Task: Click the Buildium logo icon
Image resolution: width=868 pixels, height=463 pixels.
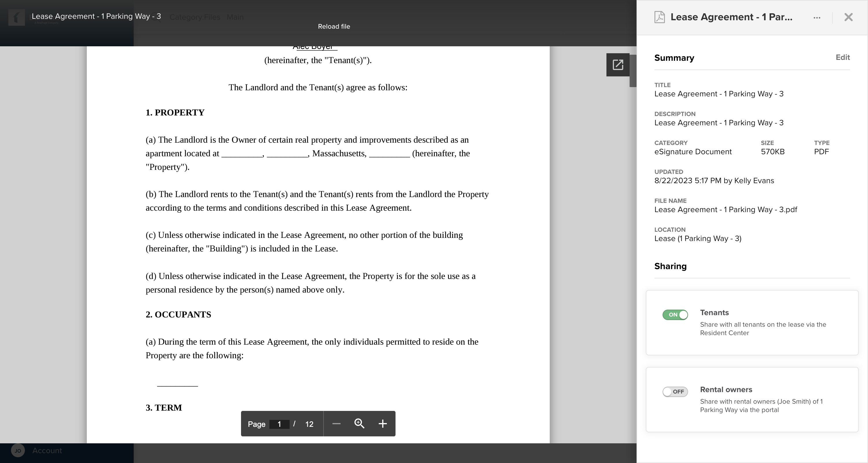Action: coord(16,18)
